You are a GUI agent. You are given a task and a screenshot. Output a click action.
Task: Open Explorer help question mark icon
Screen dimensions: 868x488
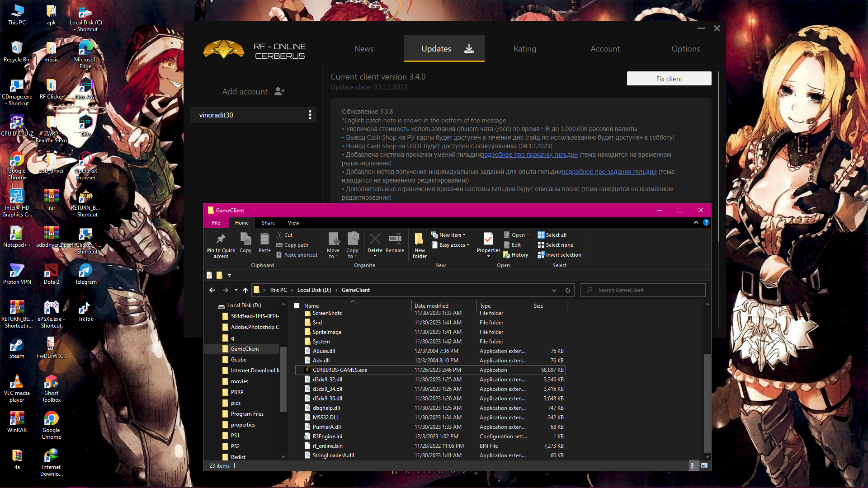tap(706, 223)
